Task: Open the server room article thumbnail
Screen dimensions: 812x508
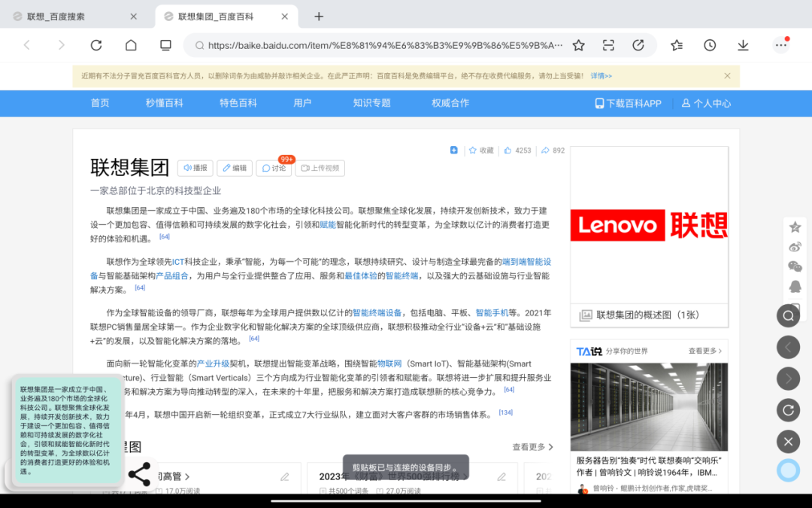Action: click(649, 407)
